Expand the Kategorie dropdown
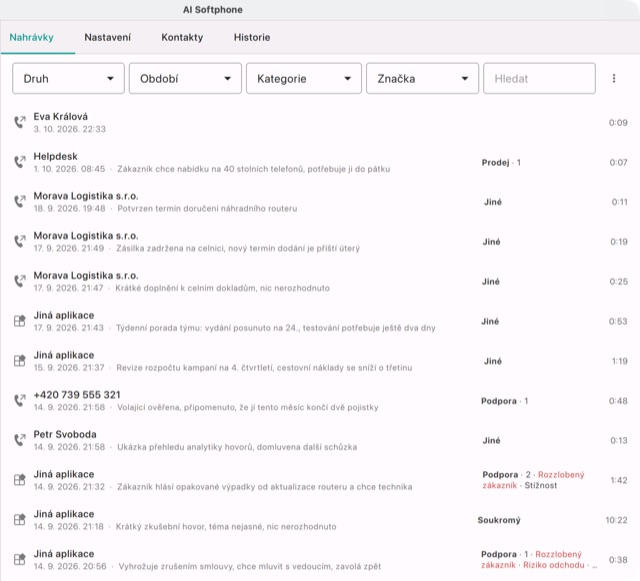This screenshot has height=581, width=640. point(304,78)
